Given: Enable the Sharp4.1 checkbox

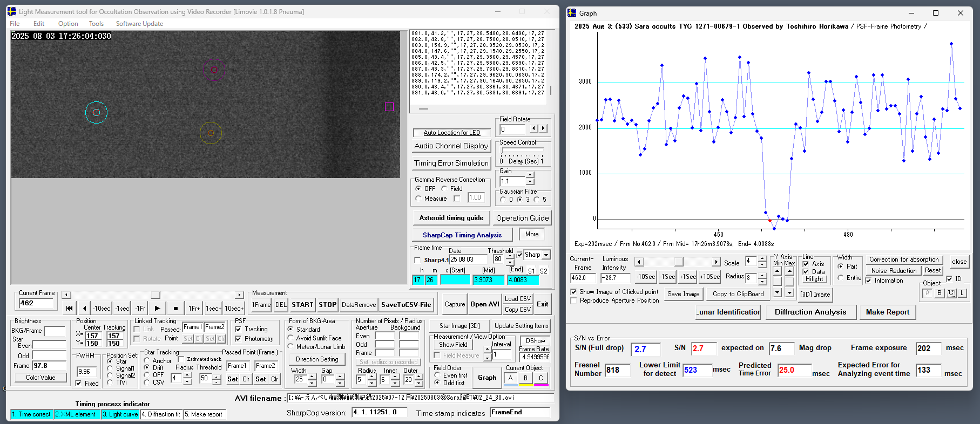Looking at the screenshot, I should (418, 260).
